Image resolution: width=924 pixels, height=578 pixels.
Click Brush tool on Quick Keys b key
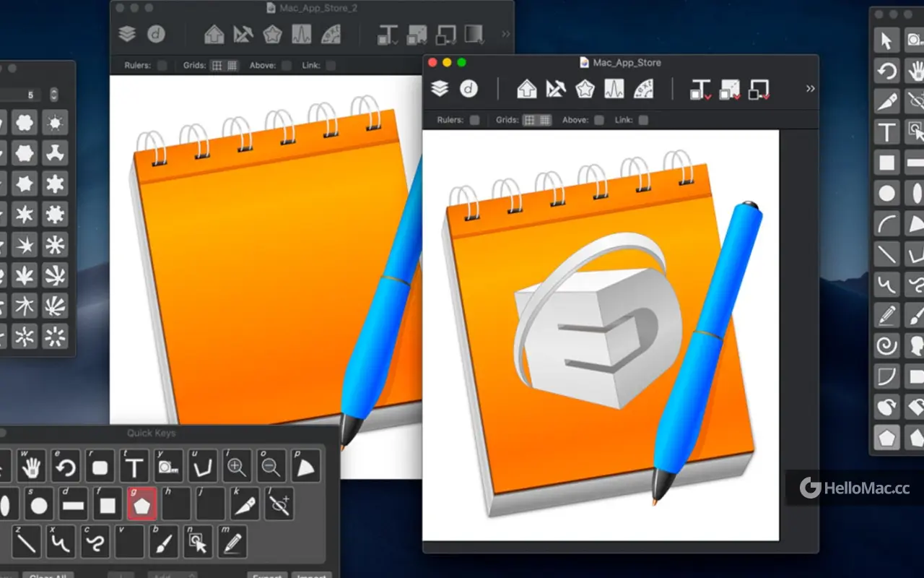164,541
